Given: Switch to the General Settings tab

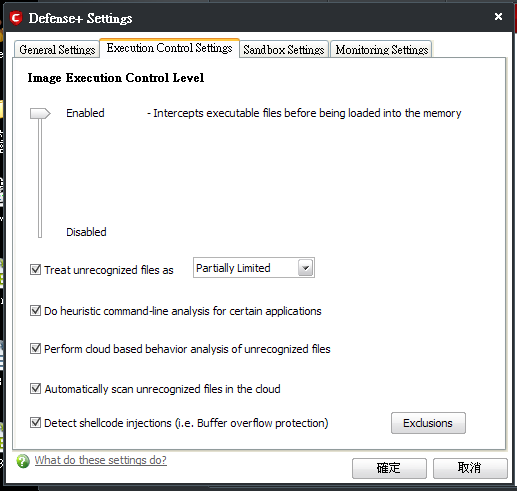Looking at the screenshot, I should pyautogui.click(x=57, y=50).
